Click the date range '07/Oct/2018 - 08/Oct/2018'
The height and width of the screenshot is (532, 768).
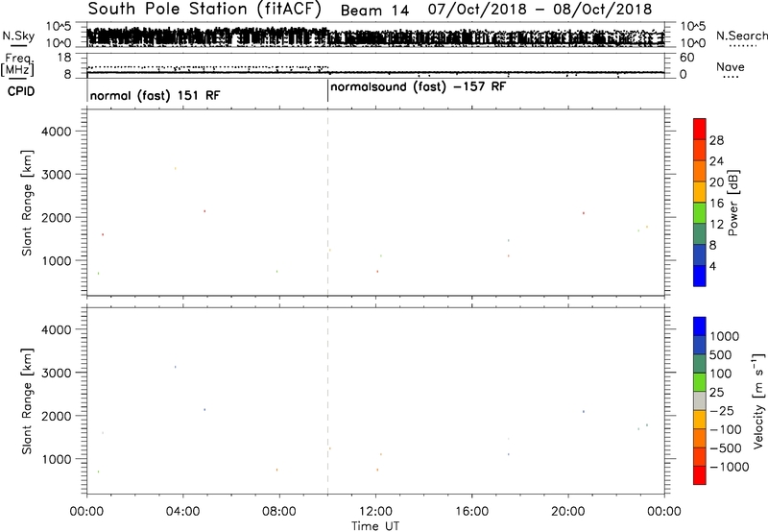[x=540, y=10]
